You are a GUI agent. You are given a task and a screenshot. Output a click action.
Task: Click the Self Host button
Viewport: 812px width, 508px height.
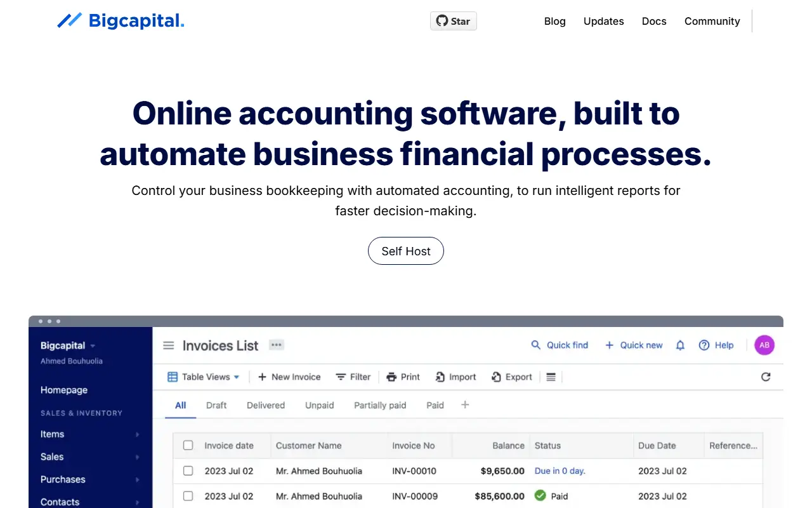click(x=406, y=251)
